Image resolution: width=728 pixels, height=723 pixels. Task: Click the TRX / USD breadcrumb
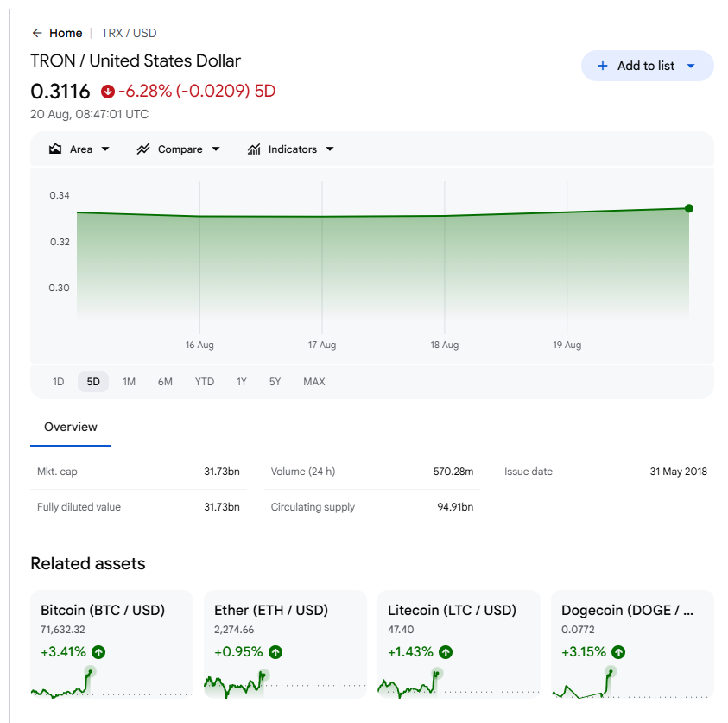tap(129, 33)
